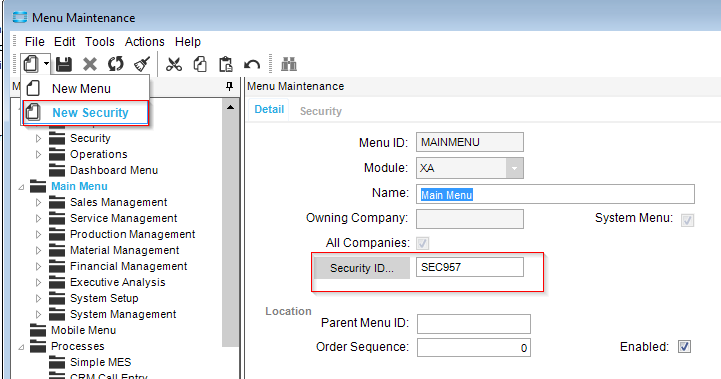This screenshot has height=379, width=721.
Task: Click the Order Sequence field
Action: coord(474,348)
